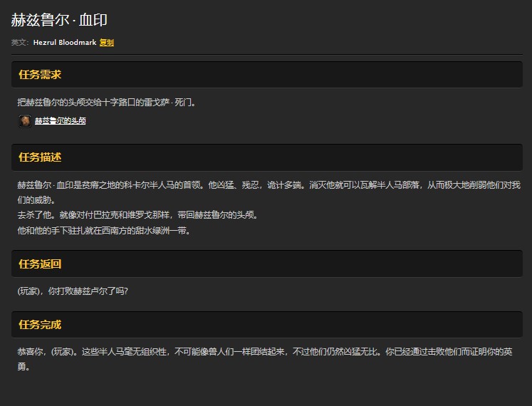Image resolution: width=532 pixels, height=406 pixels.
Task: Click the yellow 复制 copy link
Action: (x=107, y=43)
